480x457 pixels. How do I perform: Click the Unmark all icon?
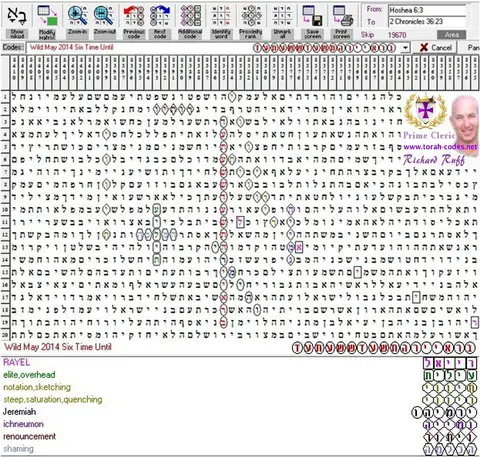coord(282,16)
